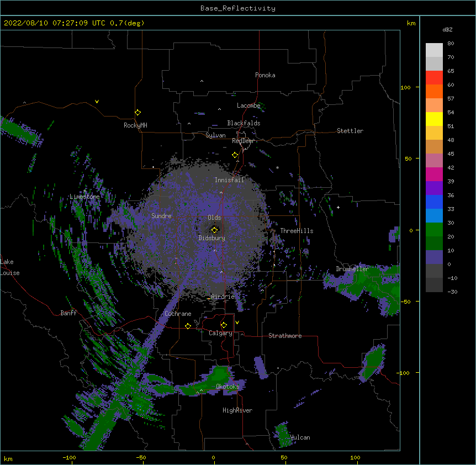Pick the slate-purple 10-0 dBZ legend swatch
476x465 pixels.
click(x=434, y=257)
